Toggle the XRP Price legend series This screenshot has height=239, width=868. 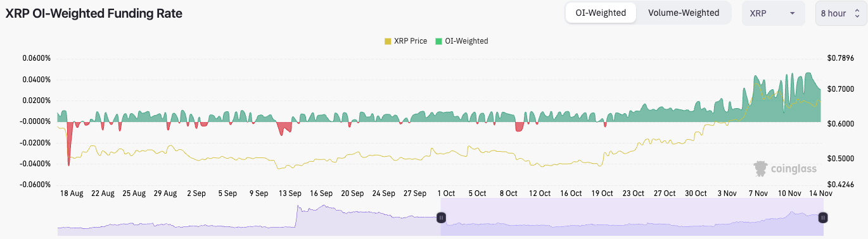pos(405,41)
